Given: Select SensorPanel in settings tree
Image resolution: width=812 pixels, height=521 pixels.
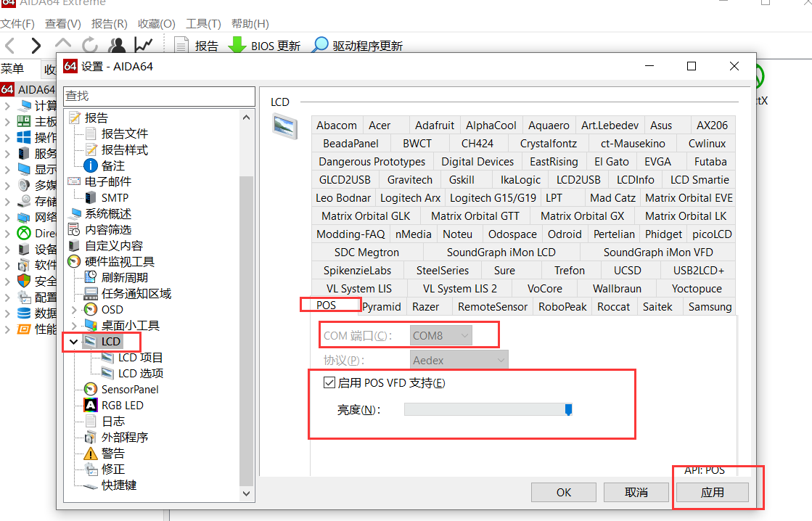Looking at the screenshot, I should click(129, 390).
